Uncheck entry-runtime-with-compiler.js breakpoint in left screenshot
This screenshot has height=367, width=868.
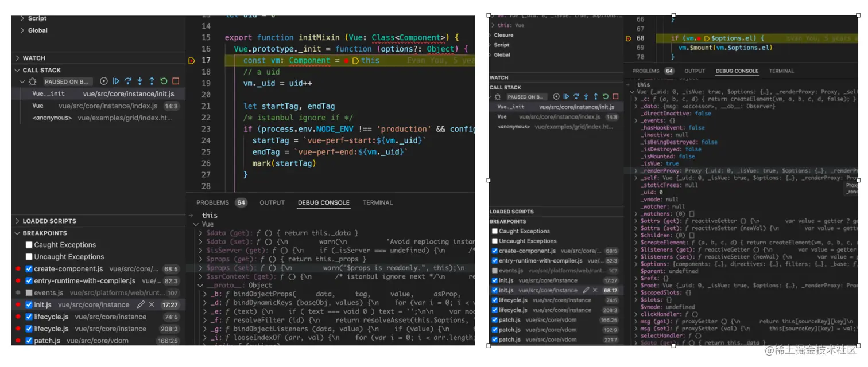(29, 281)
